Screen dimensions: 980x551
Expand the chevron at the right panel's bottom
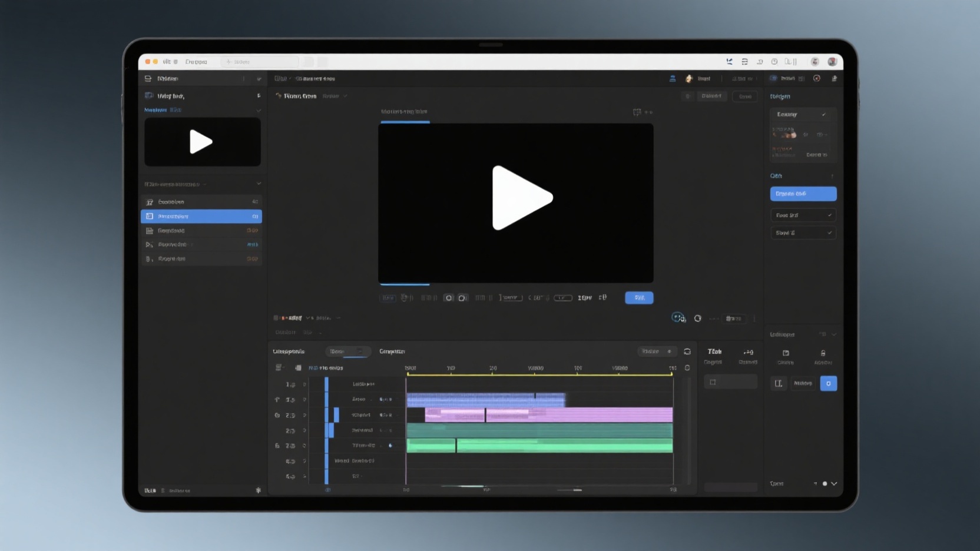click(834, 484)
